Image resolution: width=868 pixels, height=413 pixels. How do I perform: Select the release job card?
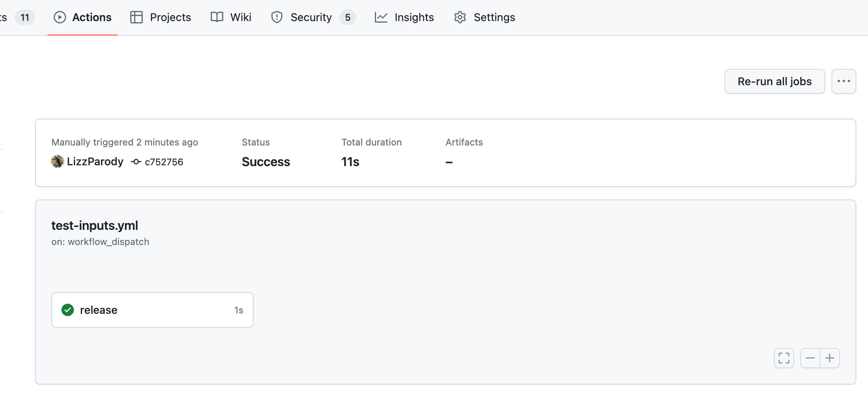(152, 310)
